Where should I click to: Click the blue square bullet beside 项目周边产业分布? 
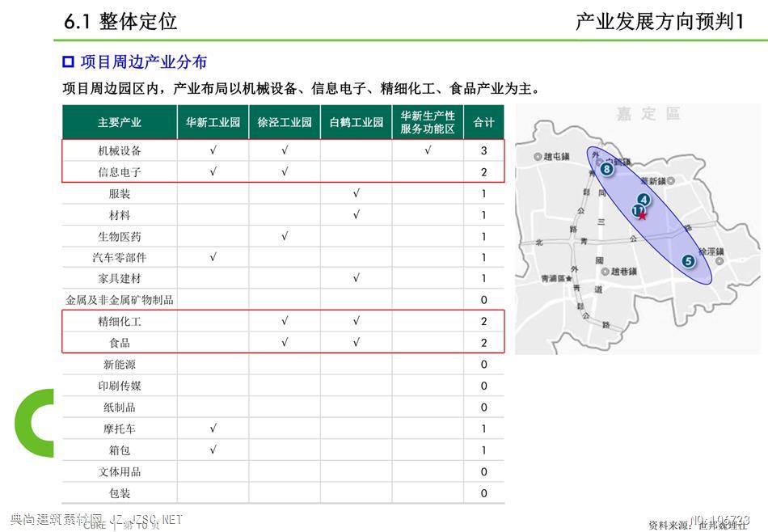68,61
